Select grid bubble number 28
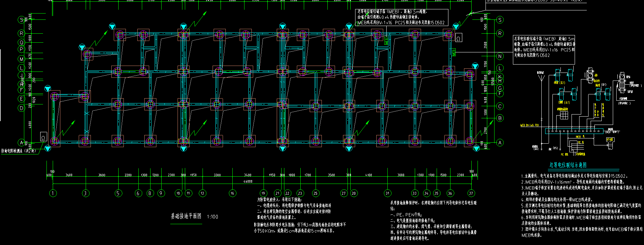This screenshot has width=644, height=245. pos(354,193)
